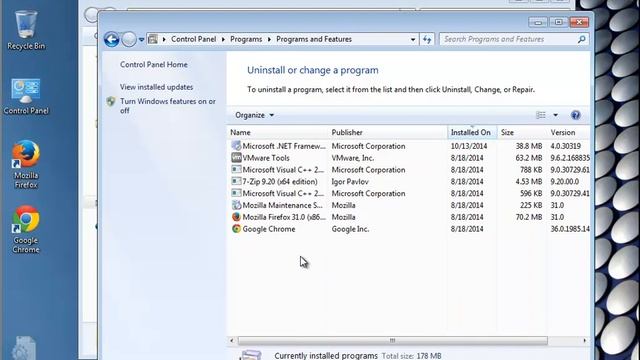Click the Control Panel icon in address bar
The image size is (640, 360).
pos(153,39)
